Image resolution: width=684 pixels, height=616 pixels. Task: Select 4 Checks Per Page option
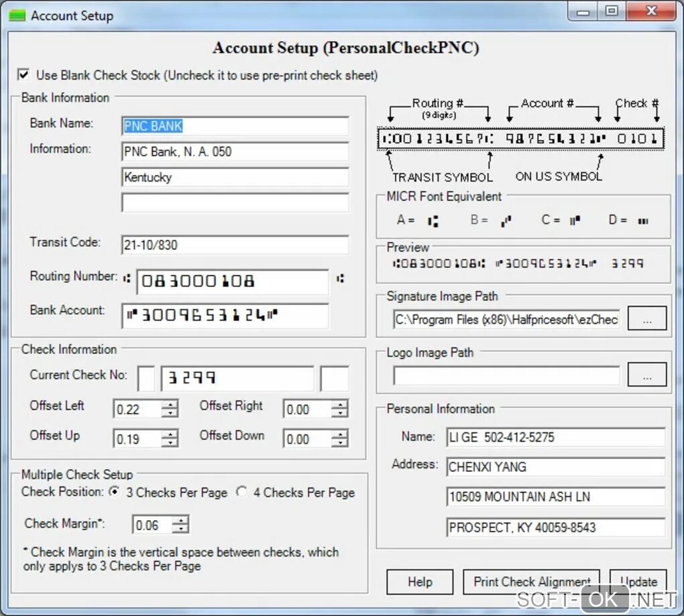[241, 492]
